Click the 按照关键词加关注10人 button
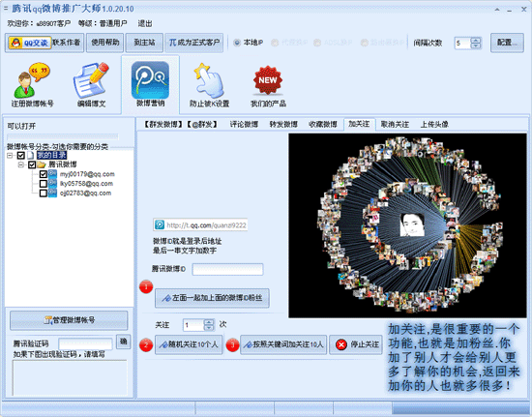Viewport: 532px width, 417px height. pyautogui.click(x=283, y=344)
